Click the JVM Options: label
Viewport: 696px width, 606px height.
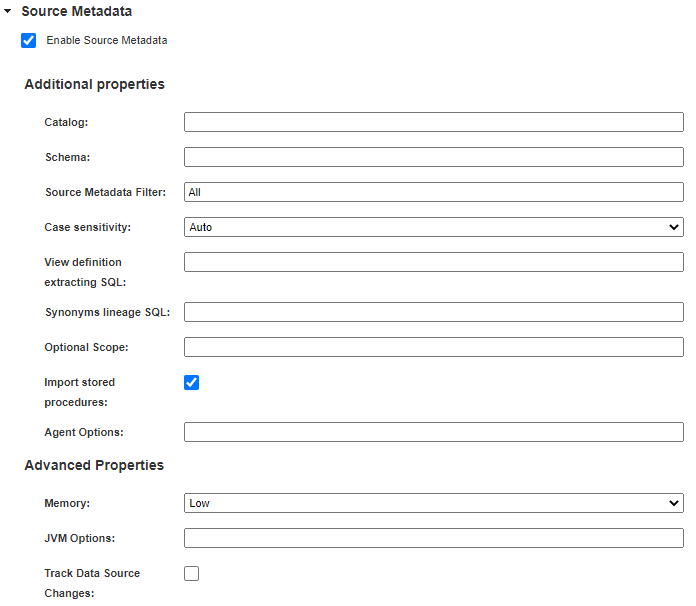pyautogui.click(x=80, y=538)
